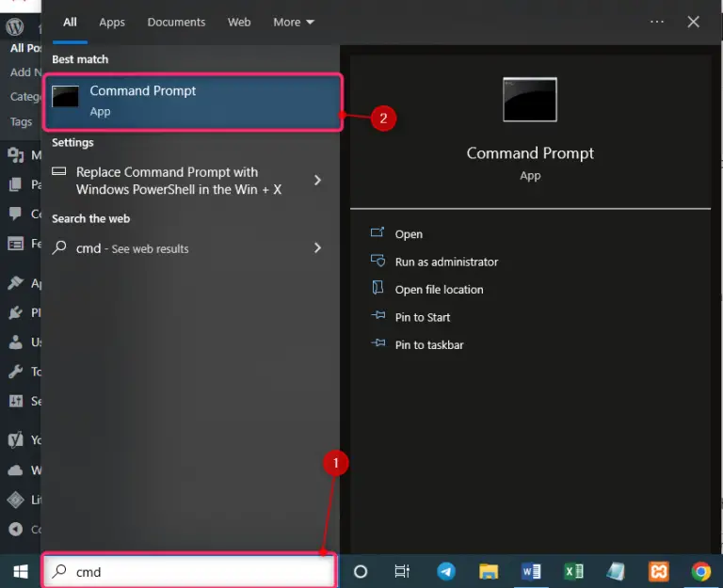Launch File Explorer from taskbar

488,571
